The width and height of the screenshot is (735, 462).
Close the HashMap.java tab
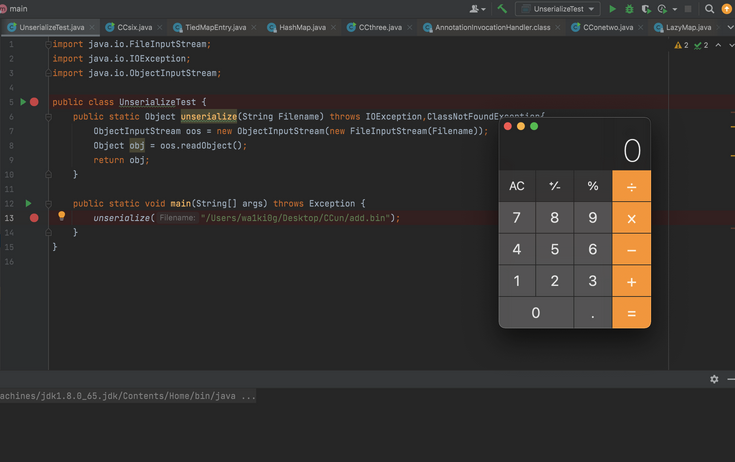pyautogui.click(x=333, y=27)
